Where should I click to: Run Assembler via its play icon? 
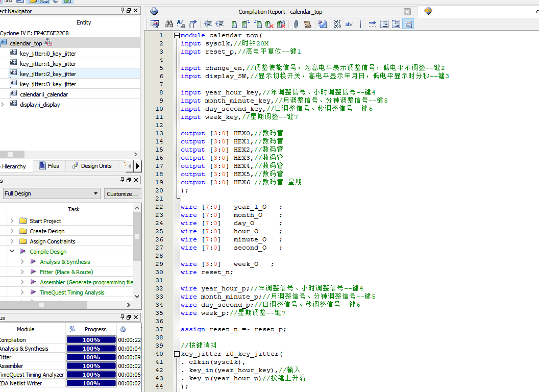(33, 282)
